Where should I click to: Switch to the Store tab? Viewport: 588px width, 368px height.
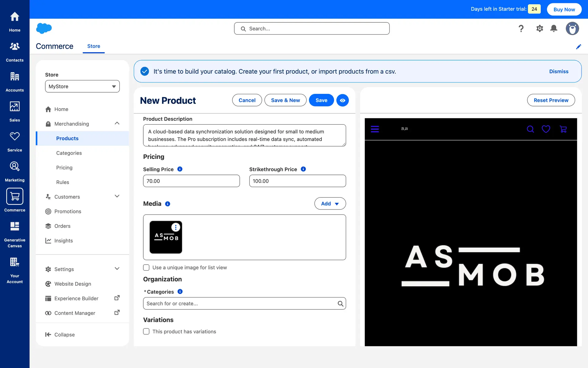[x=94, y=46]
